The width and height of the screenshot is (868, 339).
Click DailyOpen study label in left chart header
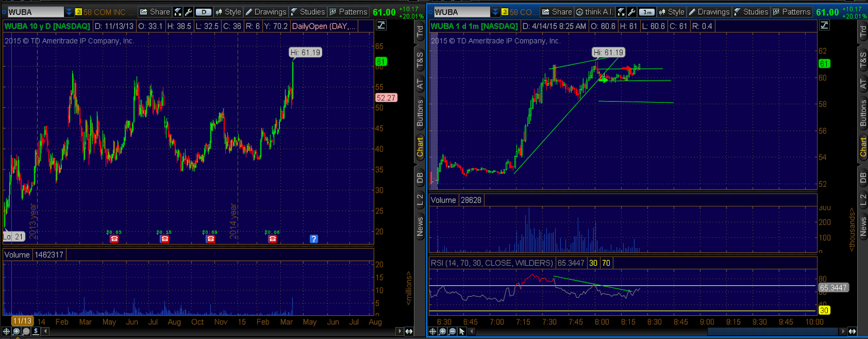[x=323, y=26]
